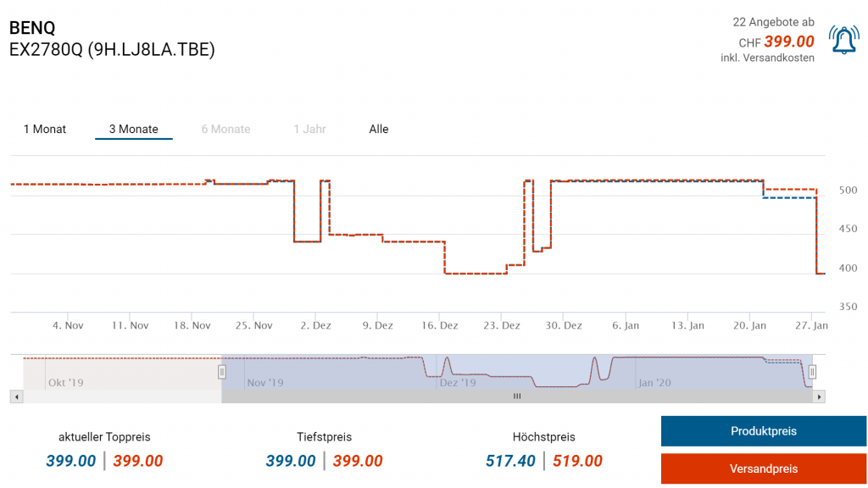Click the Okt '19 navigator area
This screenshot has width=868, height=488.
(66, 383)
